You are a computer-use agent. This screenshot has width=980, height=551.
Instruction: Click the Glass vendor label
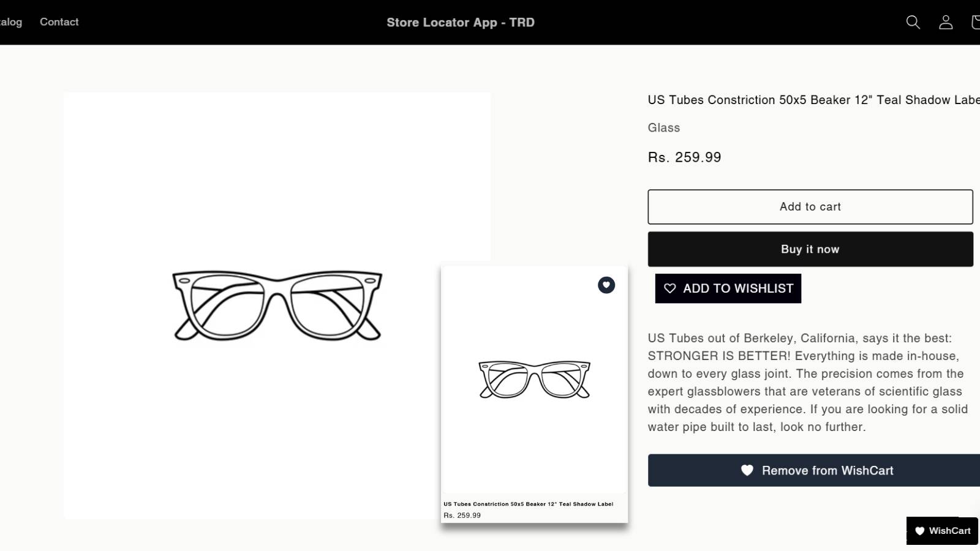(x=664, y=127)
